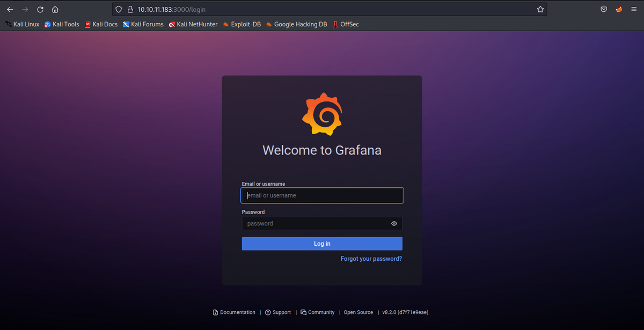
Task: Click the Email or username field
Action: point(322,195)
